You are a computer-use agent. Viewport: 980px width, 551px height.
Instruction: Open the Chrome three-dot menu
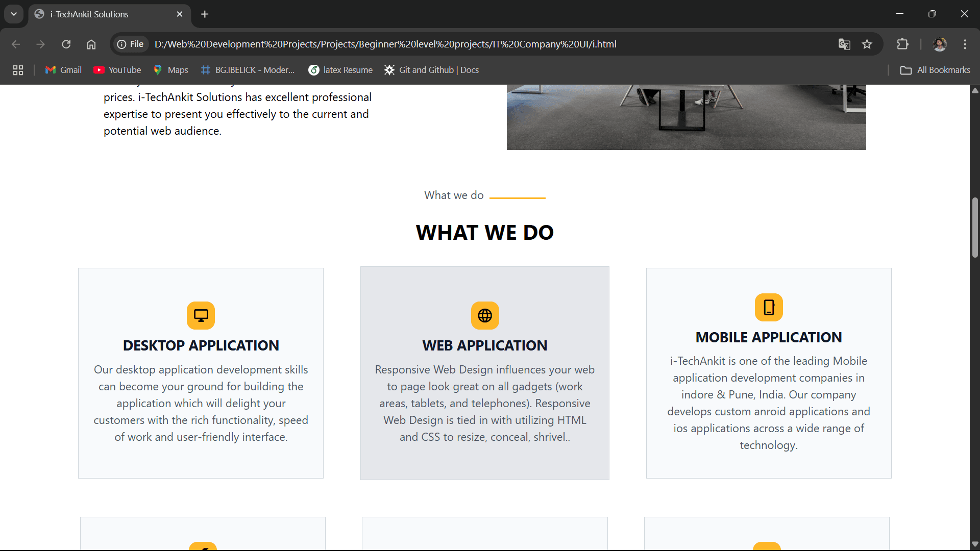click(965, 44)
